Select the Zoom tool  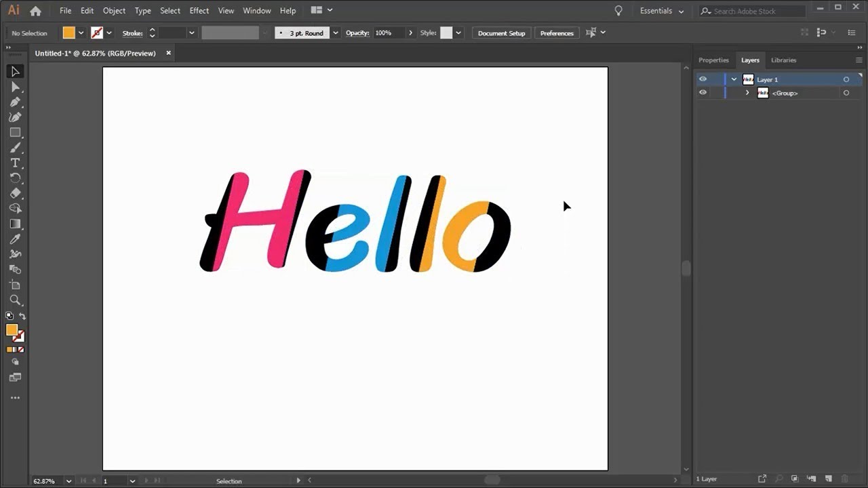click(x=15, y=300)
